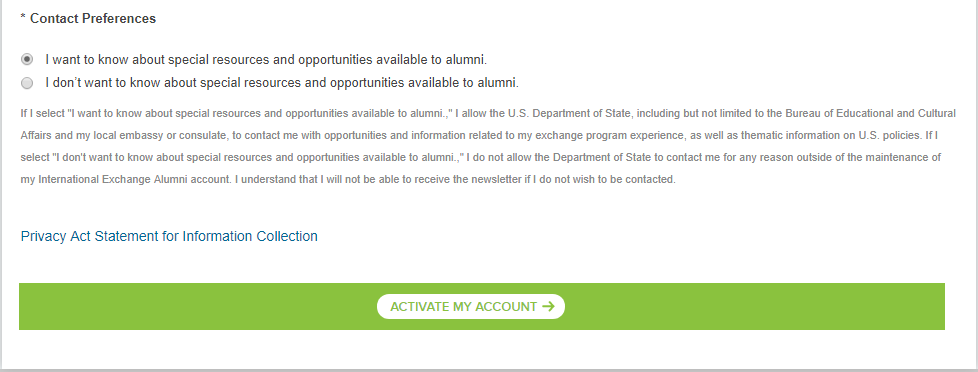Click "ACTIVATE MY ACCOUNT" text inside white pill

(x=463, y=306)
